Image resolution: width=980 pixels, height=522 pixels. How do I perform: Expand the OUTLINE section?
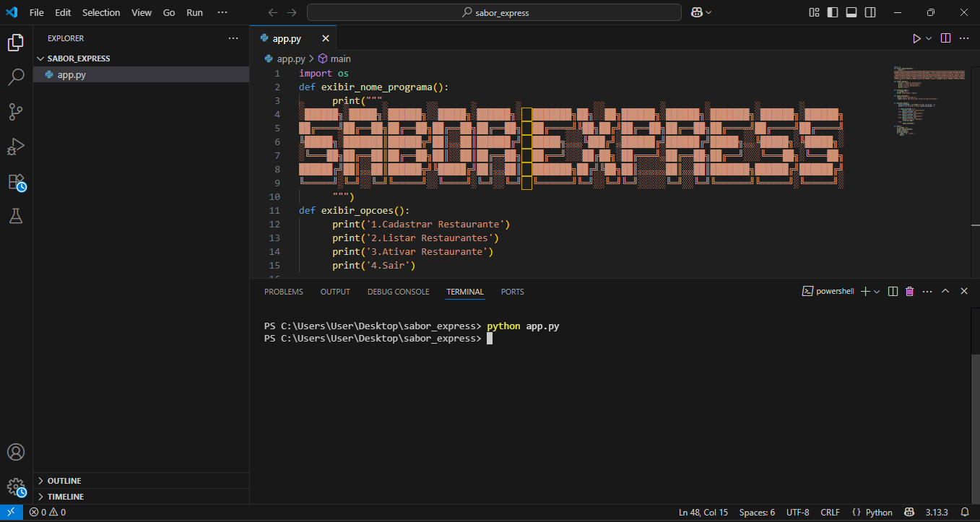point(141,481)
